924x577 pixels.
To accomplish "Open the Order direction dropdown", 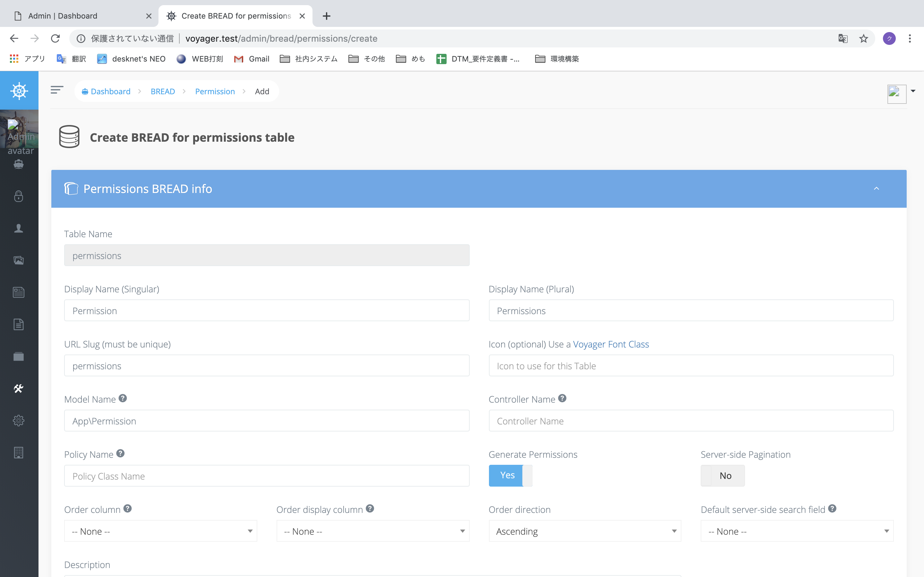I will (585, 531).
